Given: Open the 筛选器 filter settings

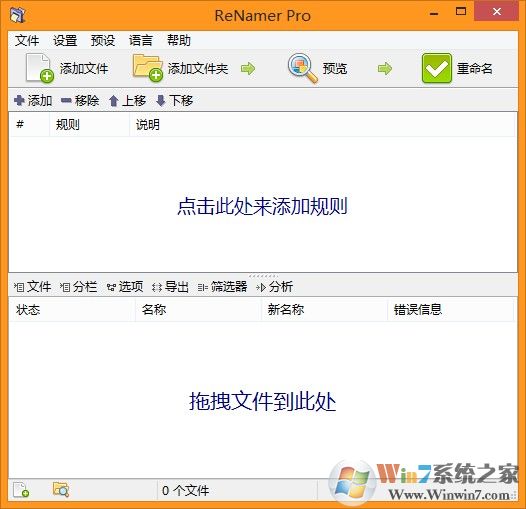Looking at the screenshot, I should (222, 287).
